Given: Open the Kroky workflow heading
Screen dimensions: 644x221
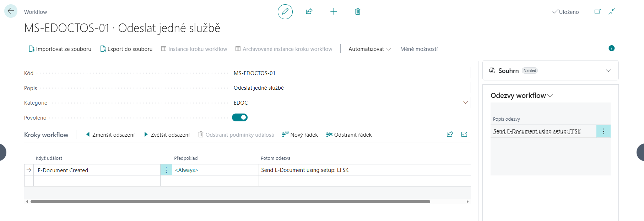Looking at the screenshot, I should 46,135.
